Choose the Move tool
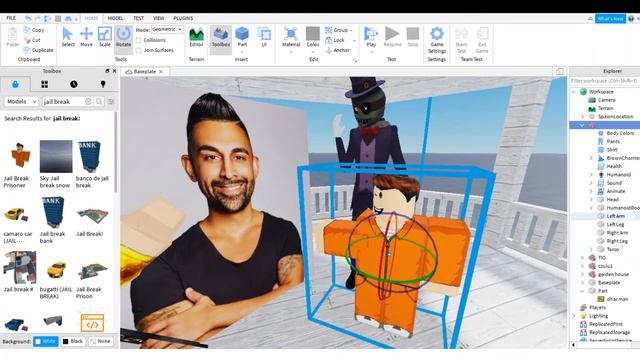Image resolution: width=640 pixels, height=360 pixels. pos(86,37)
